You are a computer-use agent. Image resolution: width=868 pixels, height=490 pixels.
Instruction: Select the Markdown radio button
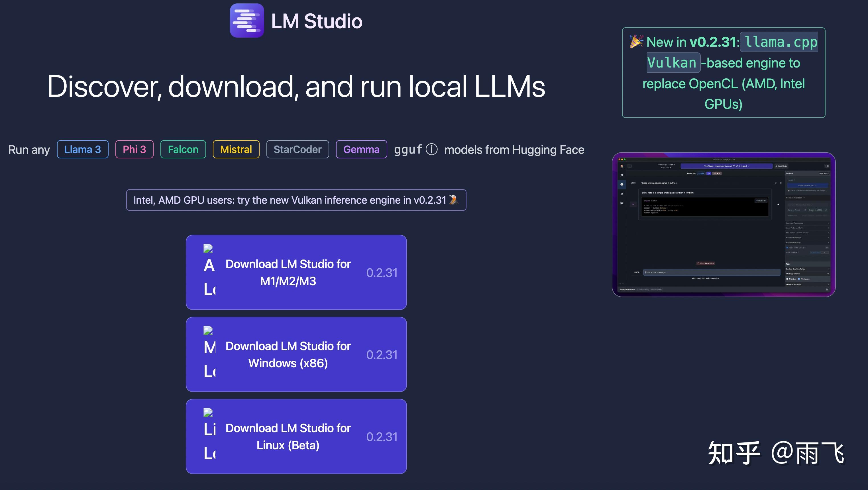click(799, 279)
